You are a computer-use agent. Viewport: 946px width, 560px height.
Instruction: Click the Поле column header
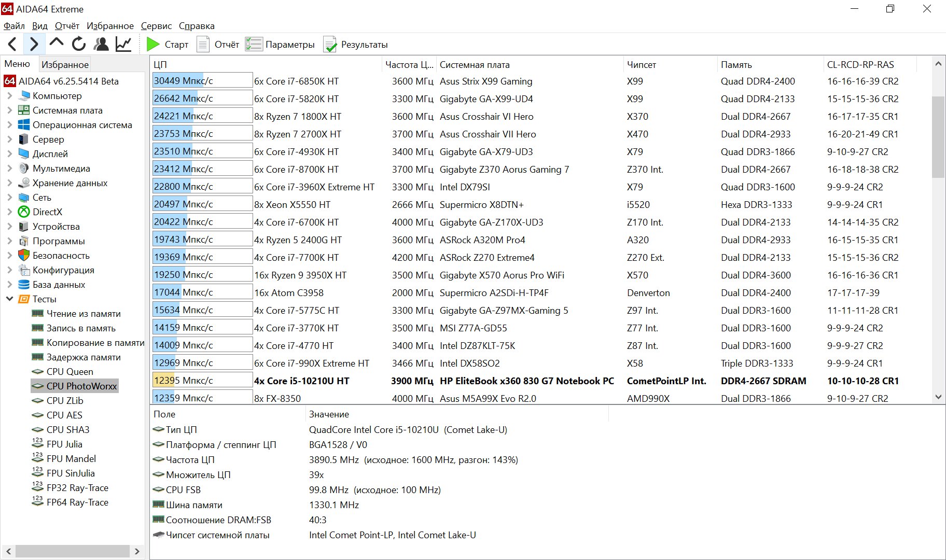coord(227,414)
